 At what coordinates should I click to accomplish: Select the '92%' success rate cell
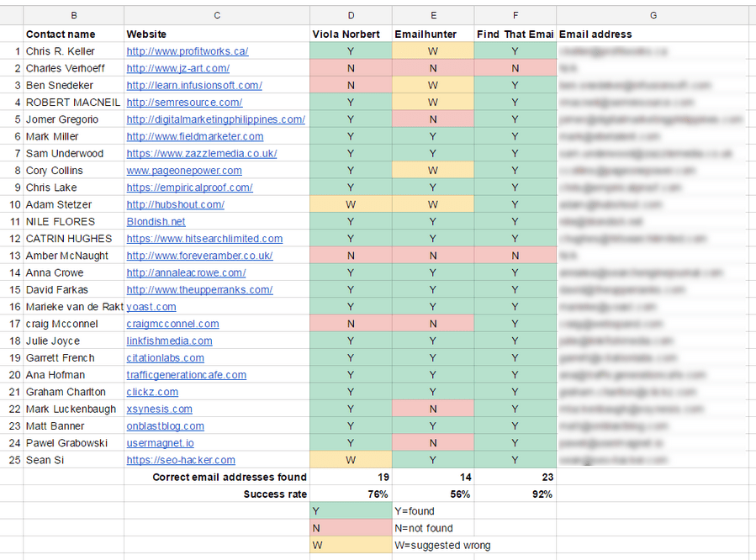pyautogui.click(x=515, y=494)
